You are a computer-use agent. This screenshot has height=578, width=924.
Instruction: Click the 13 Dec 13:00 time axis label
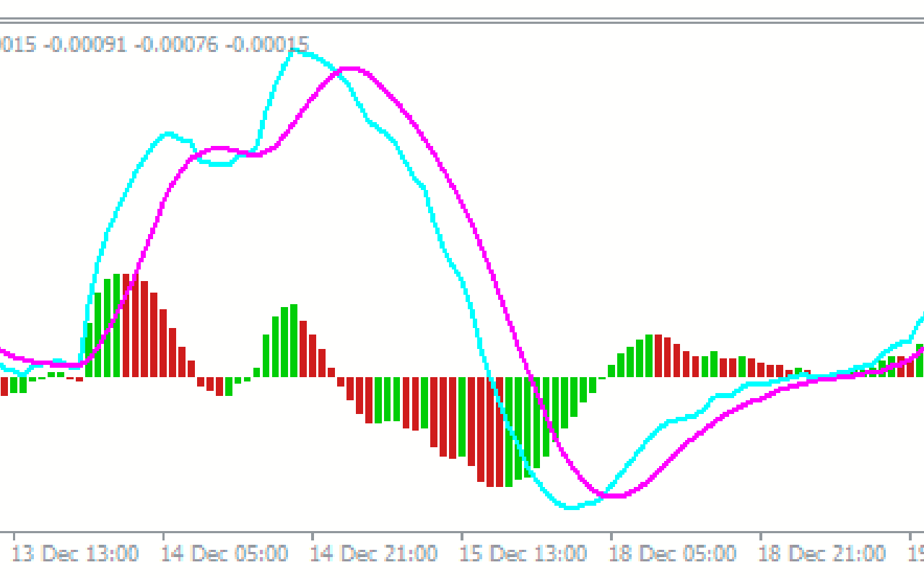pyautogui.click(x=76, y=554)
